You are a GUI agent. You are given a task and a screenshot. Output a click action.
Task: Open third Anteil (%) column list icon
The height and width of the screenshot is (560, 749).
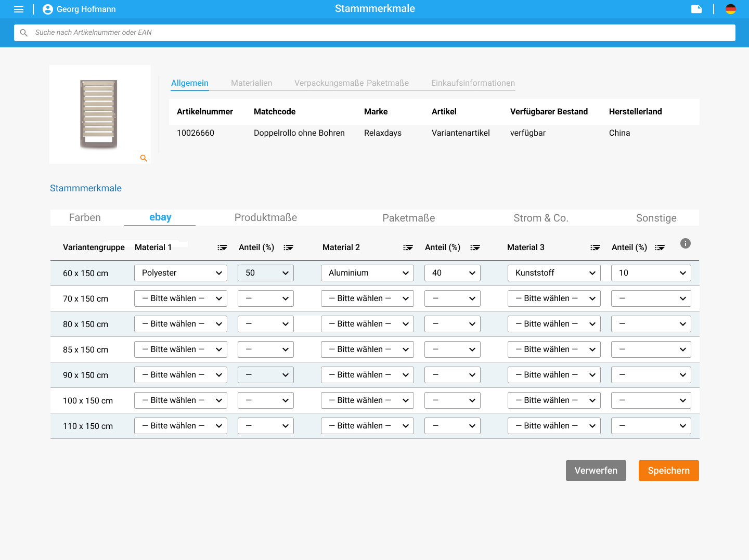coord(660,248)
